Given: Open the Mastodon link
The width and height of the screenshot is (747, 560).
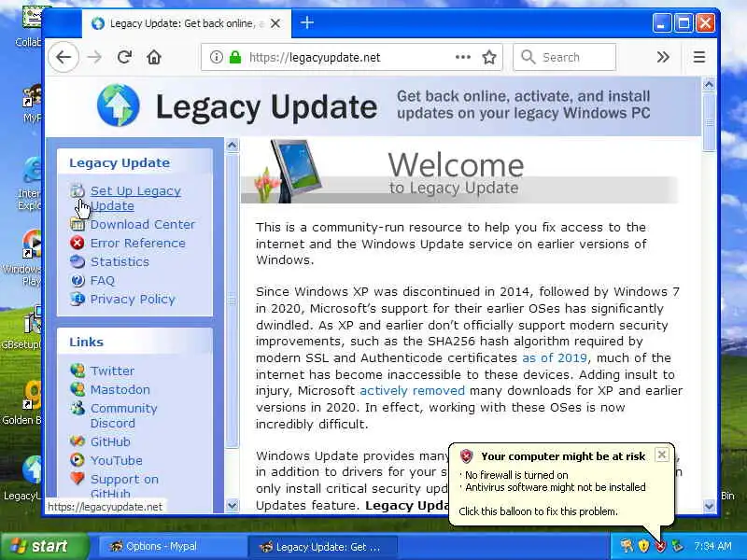Looking at the screenshot, I should [120, 389].
